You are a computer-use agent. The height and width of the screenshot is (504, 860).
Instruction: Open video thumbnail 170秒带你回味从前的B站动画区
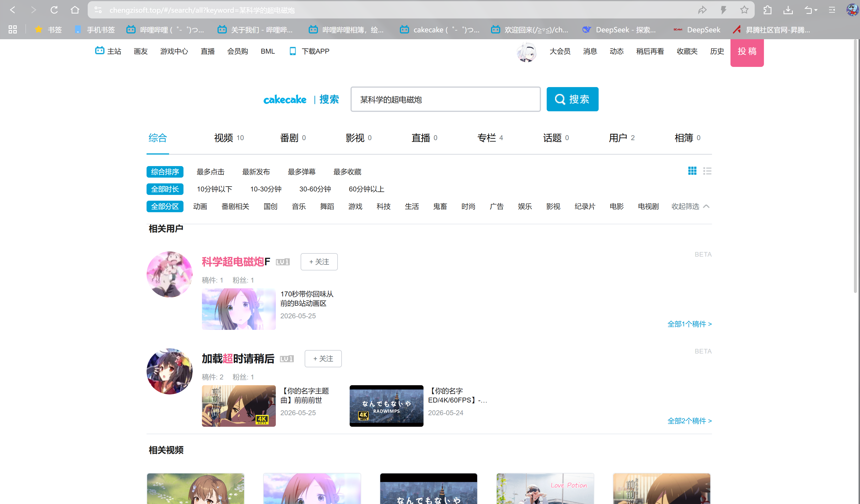point(239,309)
